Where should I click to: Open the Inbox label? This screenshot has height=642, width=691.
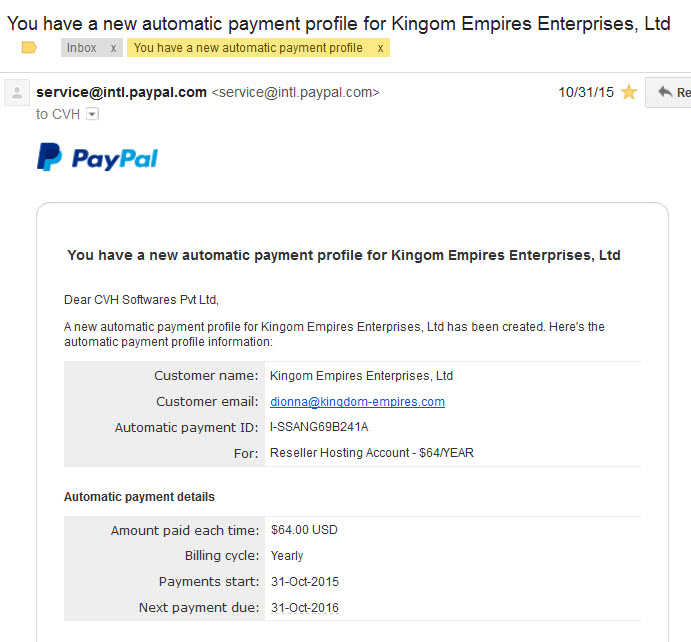(82, 48)
